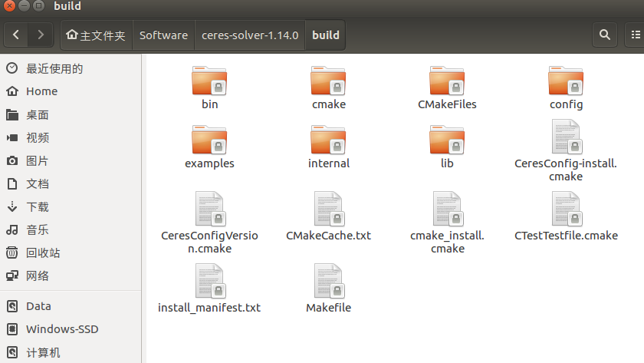
Task: Select the internal folder icon
Action: 328,140
